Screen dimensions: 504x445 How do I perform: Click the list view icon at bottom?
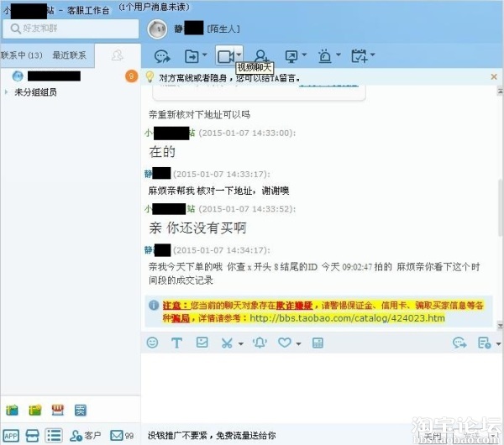54,436
